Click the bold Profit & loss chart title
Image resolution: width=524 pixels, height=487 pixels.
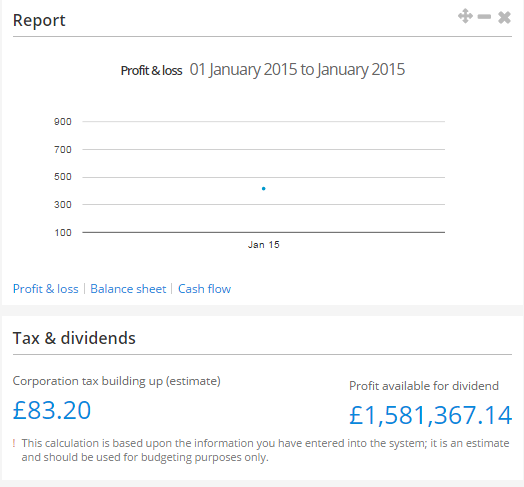pos(151,71)
